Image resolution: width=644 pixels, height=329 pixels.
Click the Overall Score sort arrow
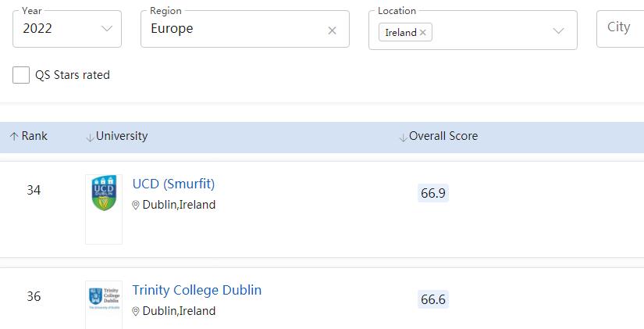point(403,137)
